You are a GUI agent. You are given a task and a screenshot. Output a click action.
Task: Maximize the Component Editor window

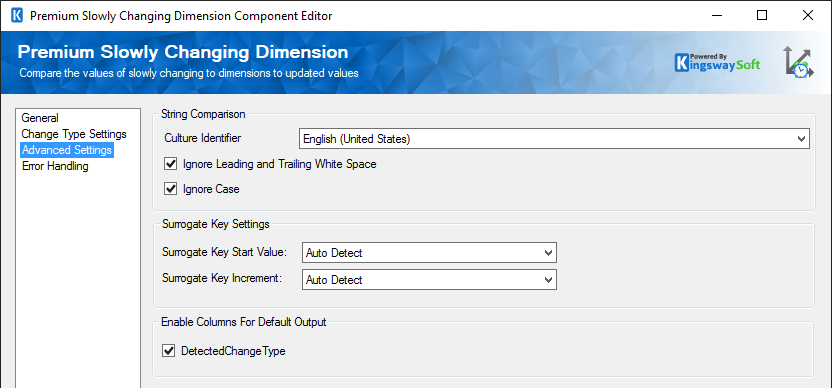coord(762,15)
